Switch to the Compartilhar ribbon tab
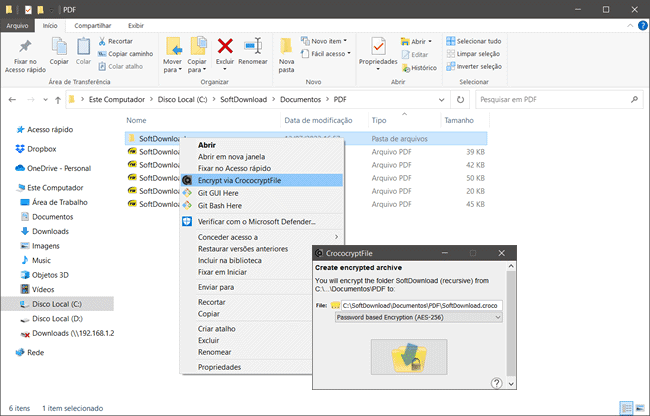Screen dimensions: 650x416 coord(92,25)
